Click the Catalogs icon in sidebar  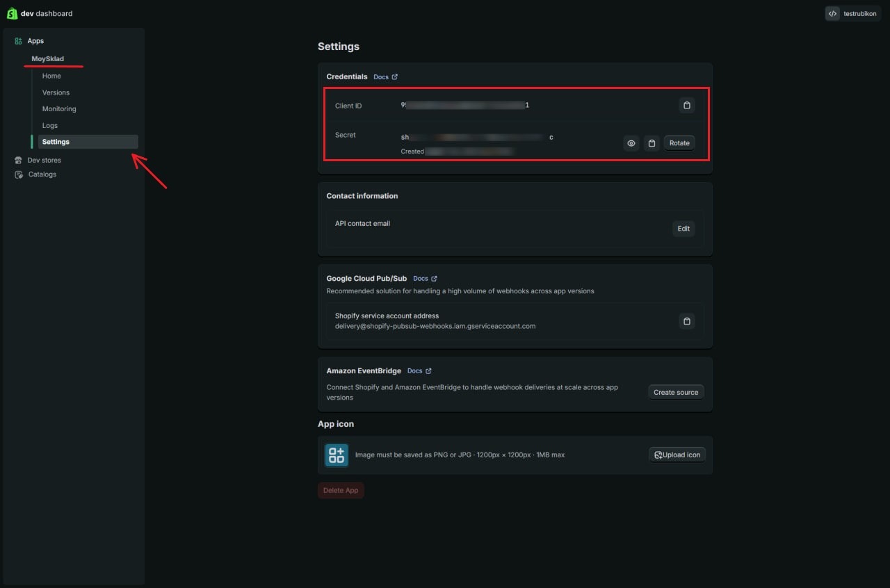(x=19, y=174)
